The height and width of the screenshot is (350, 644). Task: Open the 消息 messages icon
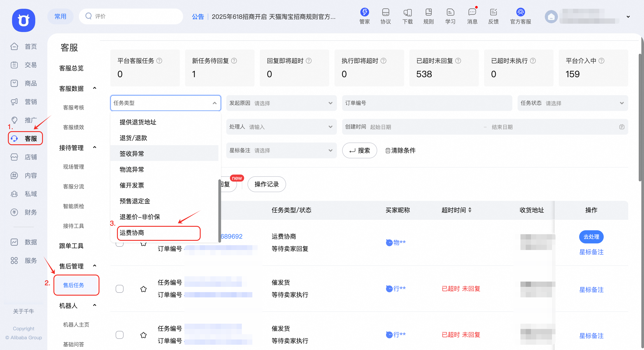coord(472,12)
